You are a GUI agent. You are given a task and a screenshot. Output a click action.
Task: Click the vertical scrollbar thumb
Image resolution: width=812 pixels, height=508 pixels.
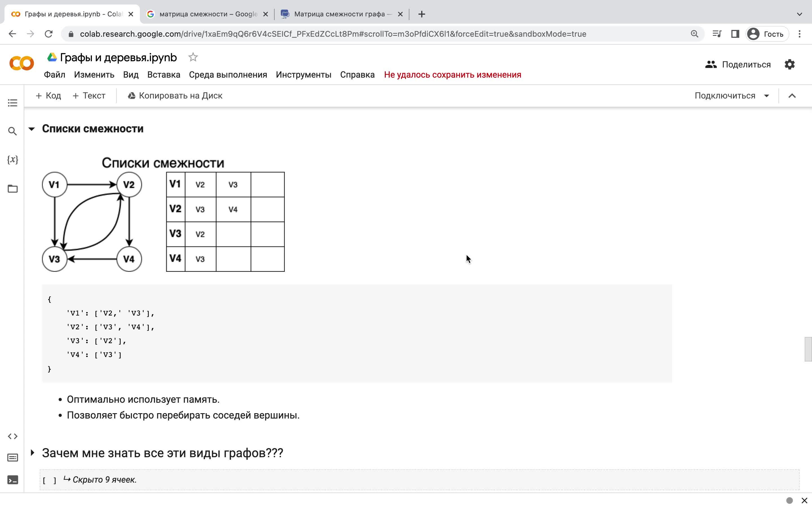[808, 349]
